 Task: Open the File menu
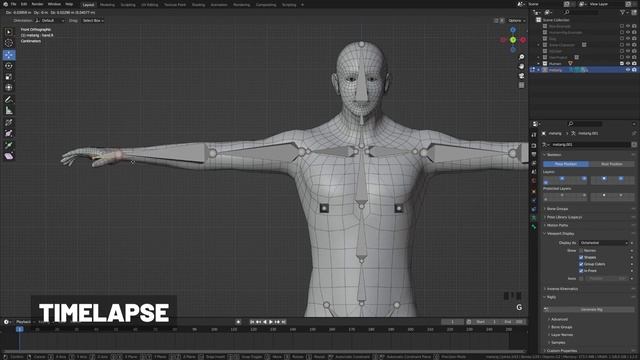[13, 4]
